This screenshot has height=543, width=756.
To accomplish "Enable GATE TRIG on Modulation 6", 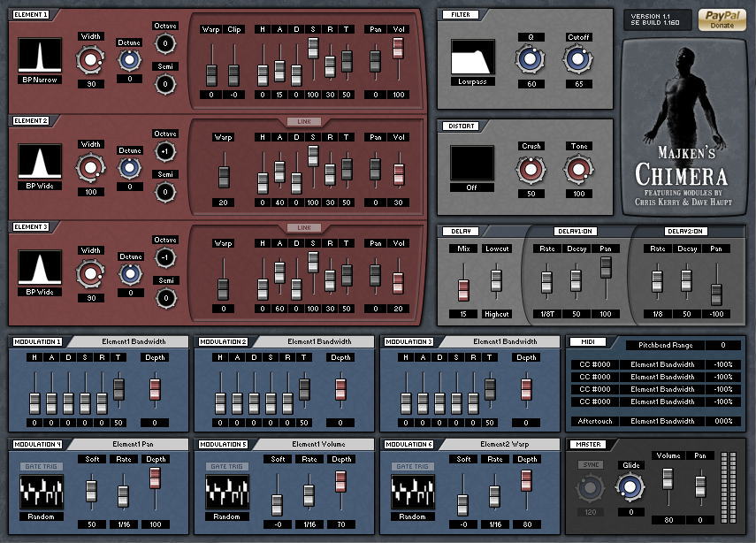I will pyautogui.click(x=412, y=466).
